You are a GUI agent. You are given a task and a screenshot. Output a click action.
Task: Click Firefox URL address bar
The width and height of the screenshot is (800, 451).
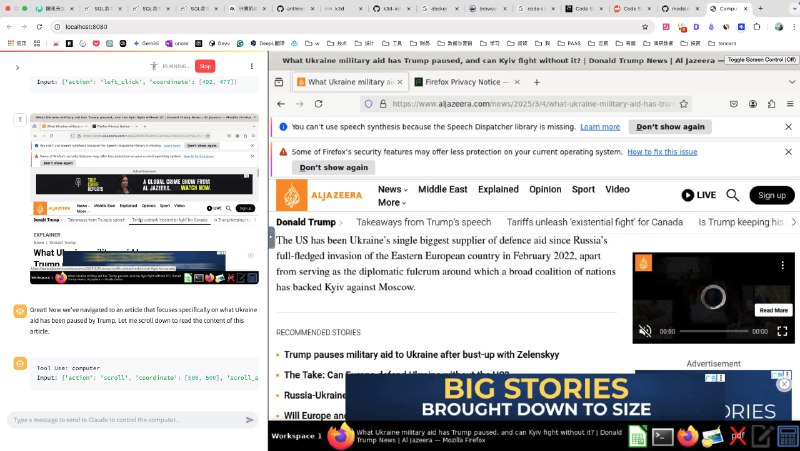pyautogui.click(x=526, y=104)
